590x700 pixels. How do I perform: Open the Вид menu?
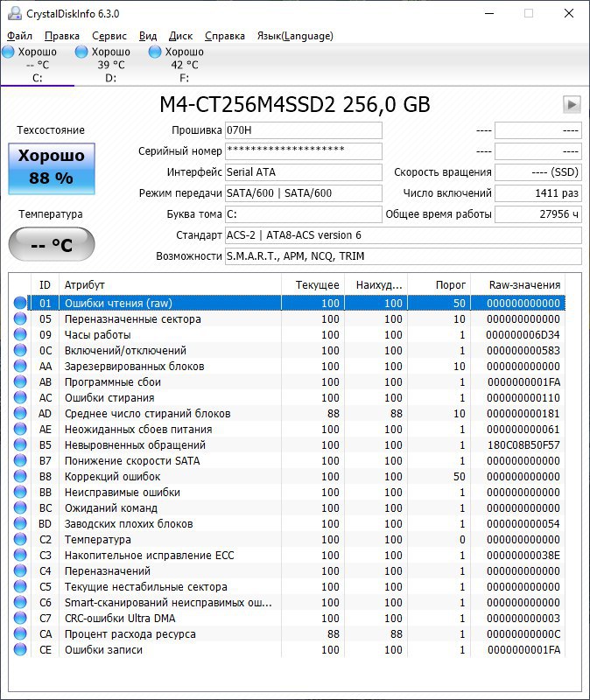(x=148, y=36)
